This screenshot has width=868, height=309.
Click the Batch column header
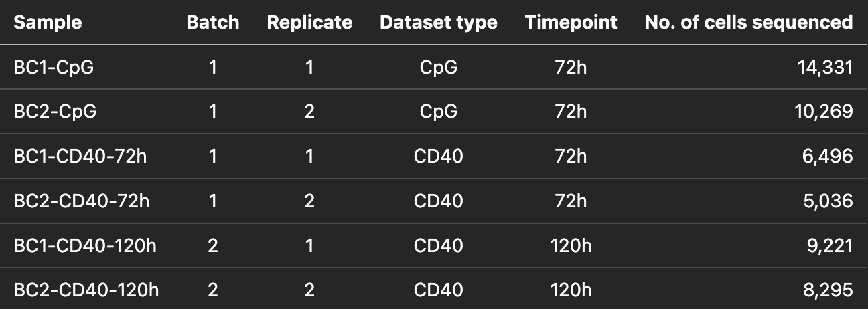(212, 22)
